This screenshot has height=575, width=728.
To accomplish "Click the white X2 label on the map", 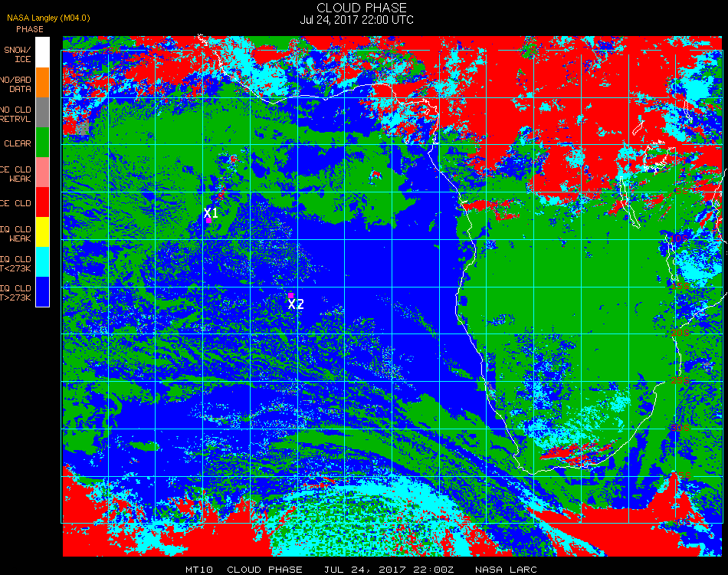I will 296,304.
